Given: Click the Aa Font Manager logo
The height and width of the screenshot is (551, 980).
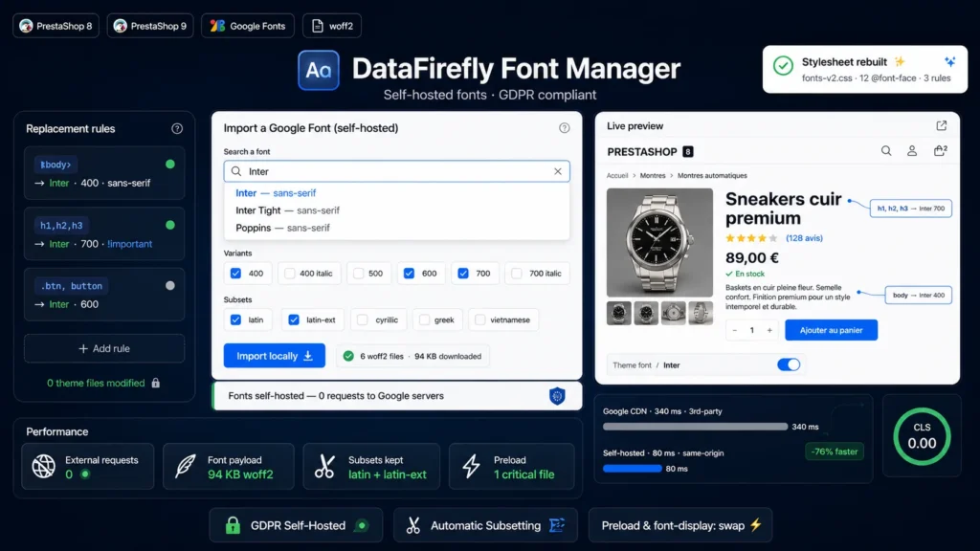Looking at the screenshot, I should 319,70.
